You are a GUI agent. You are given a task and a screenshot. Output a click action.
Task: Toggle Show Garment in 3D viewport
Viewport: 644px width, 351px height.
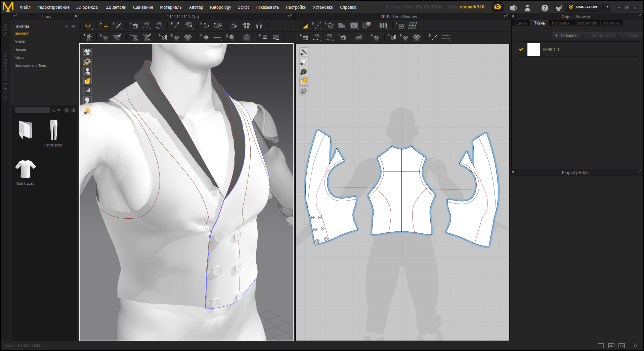click(x=87, y=52)
